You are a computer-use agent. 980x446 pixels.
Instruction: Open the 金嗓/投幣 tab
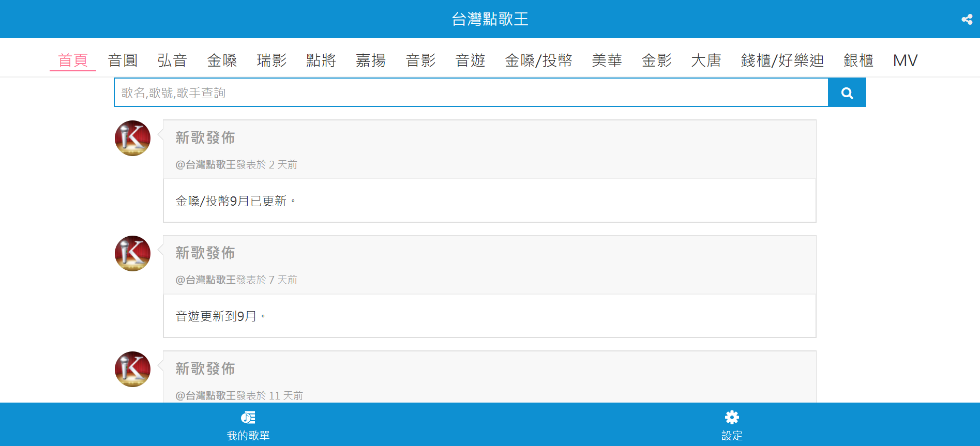[538, 60]
